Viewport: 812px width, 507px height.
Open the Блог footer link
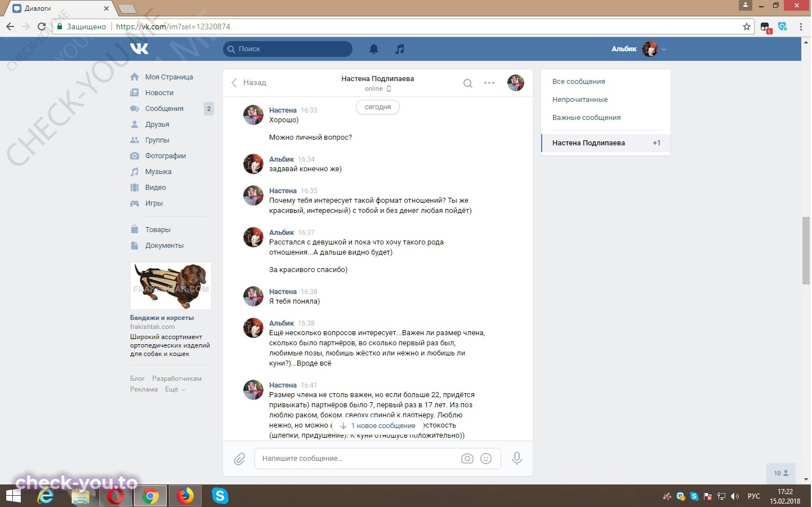[x=137, y=379]
